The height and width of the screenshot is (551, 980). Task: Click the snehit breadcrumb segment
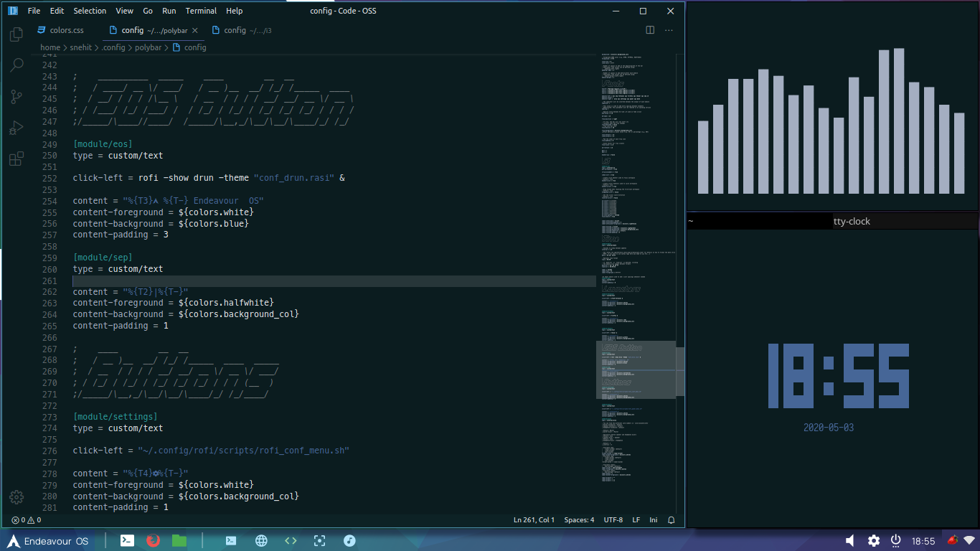(81, 47)
